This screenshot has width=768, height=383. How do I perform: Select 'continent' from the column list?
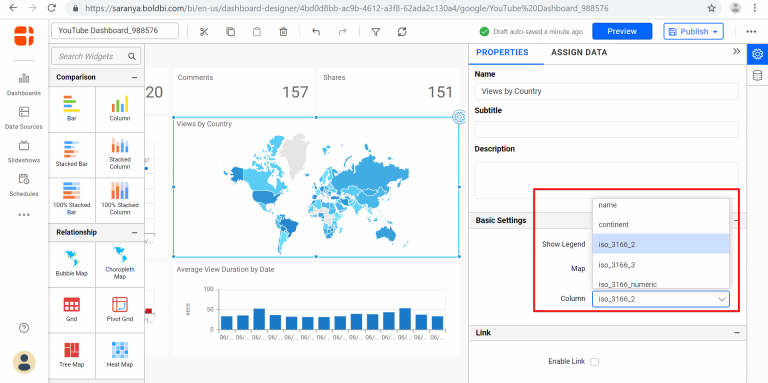pyautogui.click(x=661, y=224)
